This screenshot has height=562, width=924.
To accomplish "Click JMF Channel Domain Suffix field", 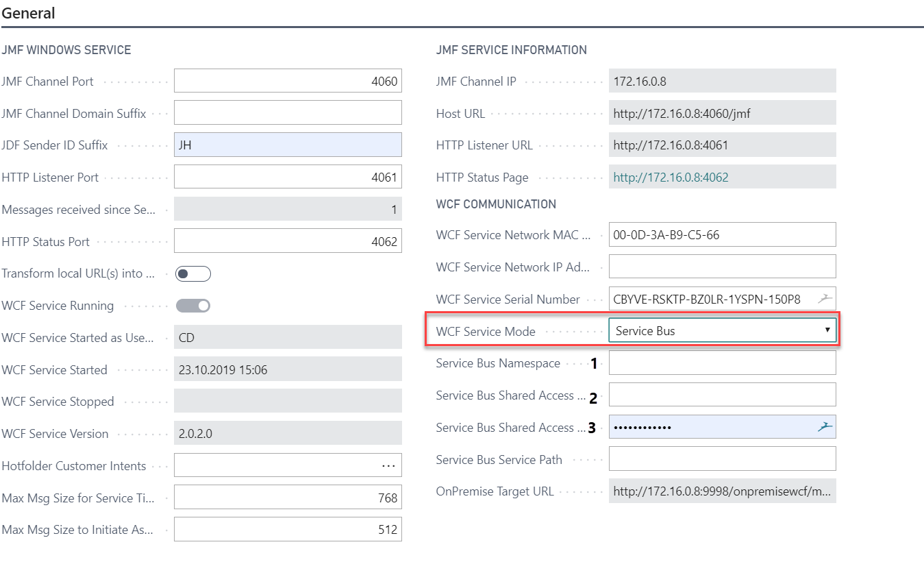I will click(x=288, y=113).
